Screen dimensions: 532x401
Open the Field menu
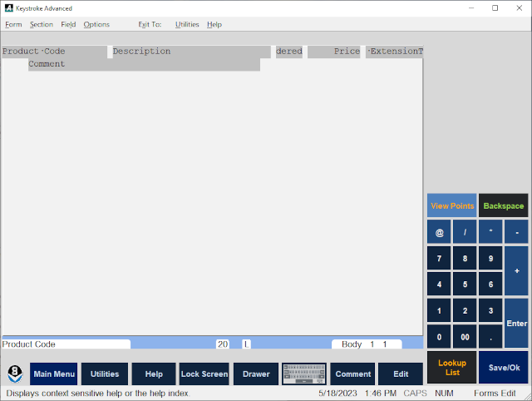[x=68, y=24]
